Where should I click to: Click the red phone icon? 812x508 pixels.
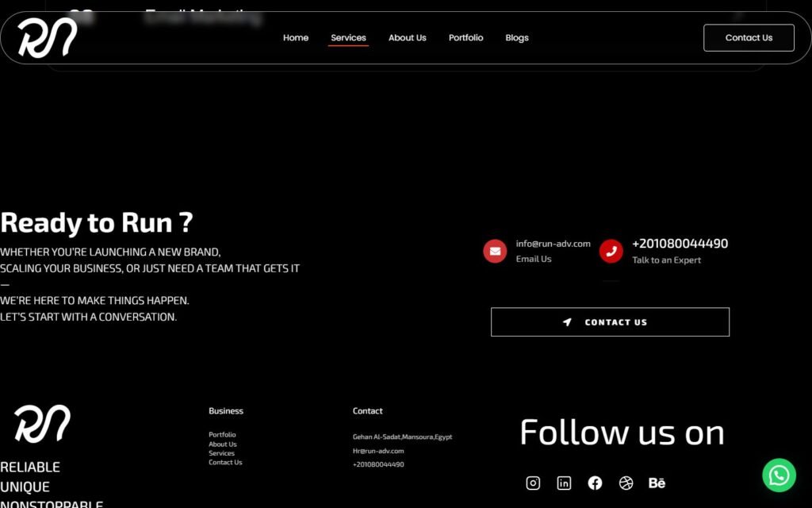(611, 251)
